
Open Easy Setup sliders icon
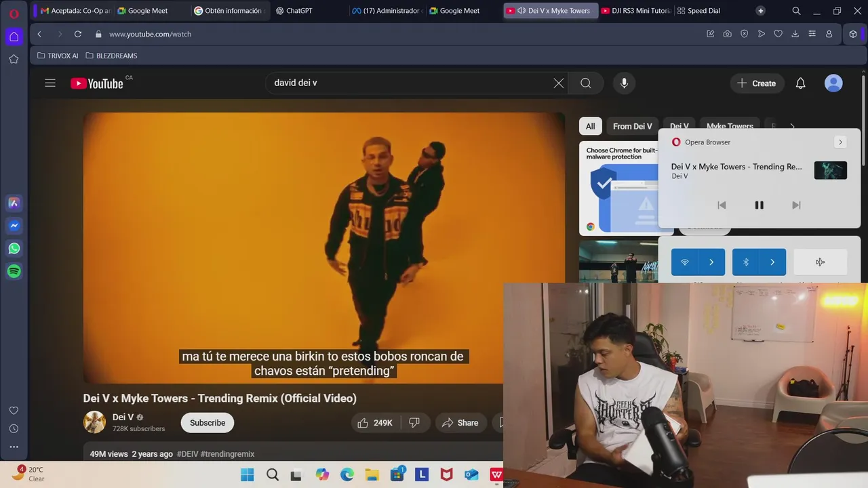[812, 34]
